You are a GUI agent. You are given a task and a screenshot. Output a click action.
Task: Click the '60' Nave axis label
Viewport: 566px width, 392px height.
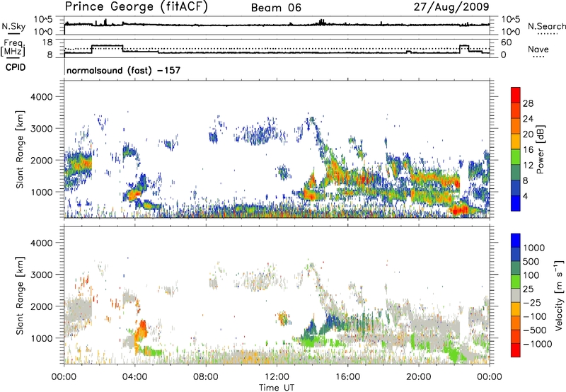pos(507,42)
